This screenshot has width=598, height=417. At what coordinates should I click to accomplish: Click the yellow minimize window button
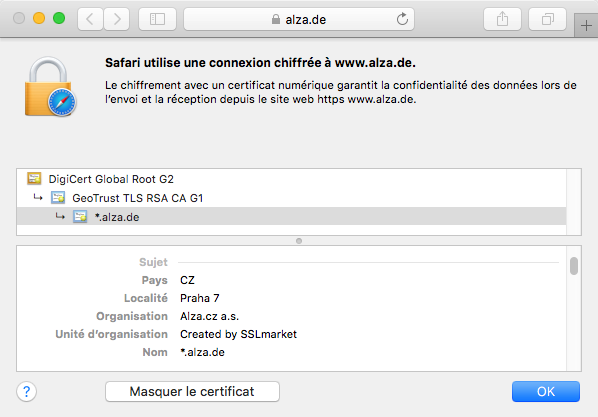click(39, 18)
